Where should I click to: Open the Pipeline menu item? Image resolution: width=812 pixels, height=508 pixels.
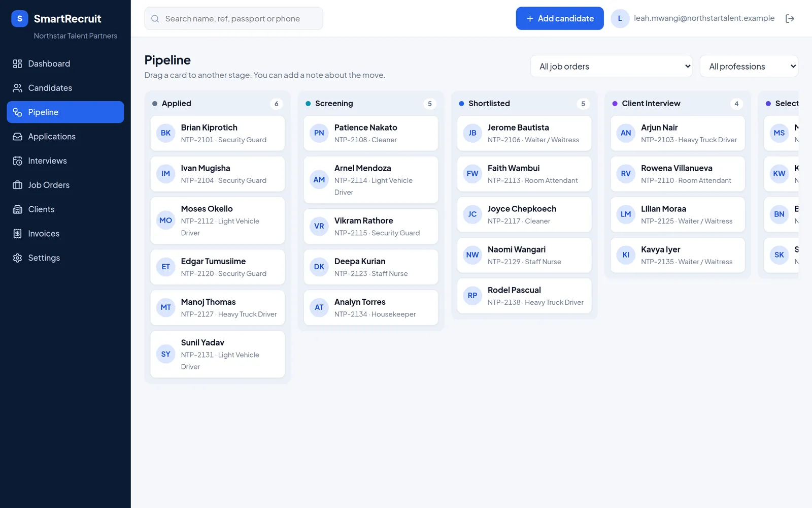[65, 112]
